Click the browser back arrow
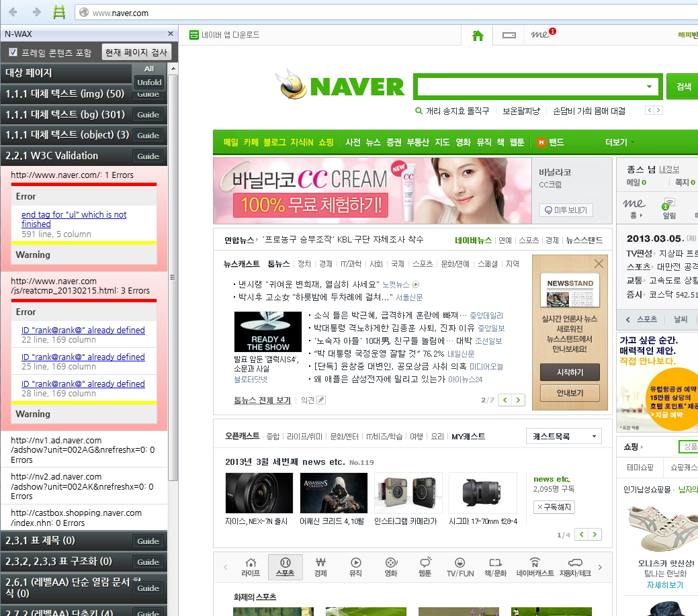This screenshot has height=616, width=698. 13,13
